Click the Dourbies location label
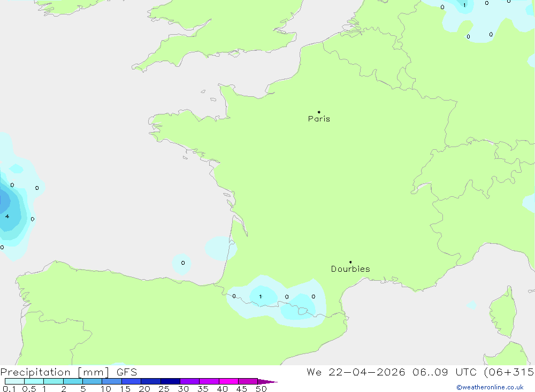 click(x=350, y=269)
